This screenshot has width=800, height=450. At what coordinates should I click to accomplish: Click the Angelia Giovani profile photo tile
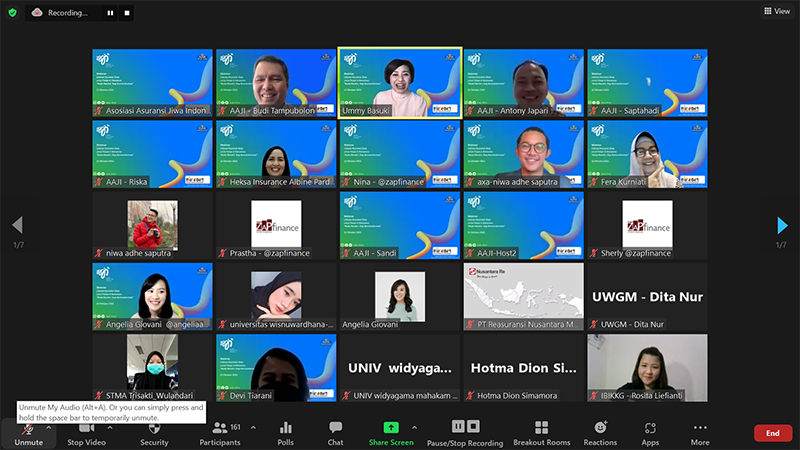pyautogui.click(x=400, y=296)
